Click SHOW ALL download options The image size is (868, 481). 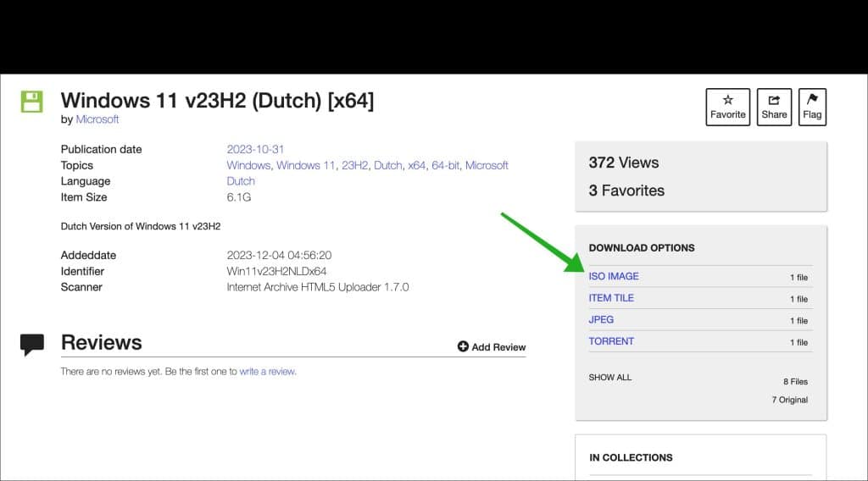tap(610, 378)
